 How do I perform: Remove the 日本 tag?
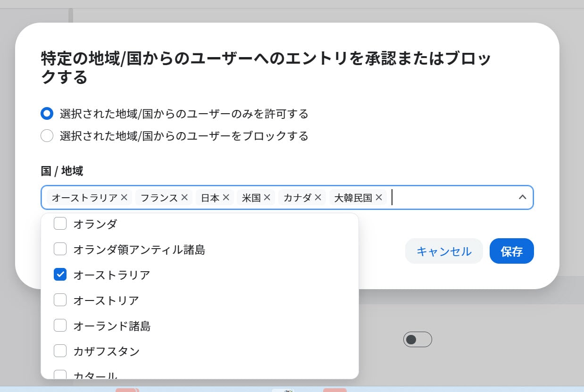226,198
